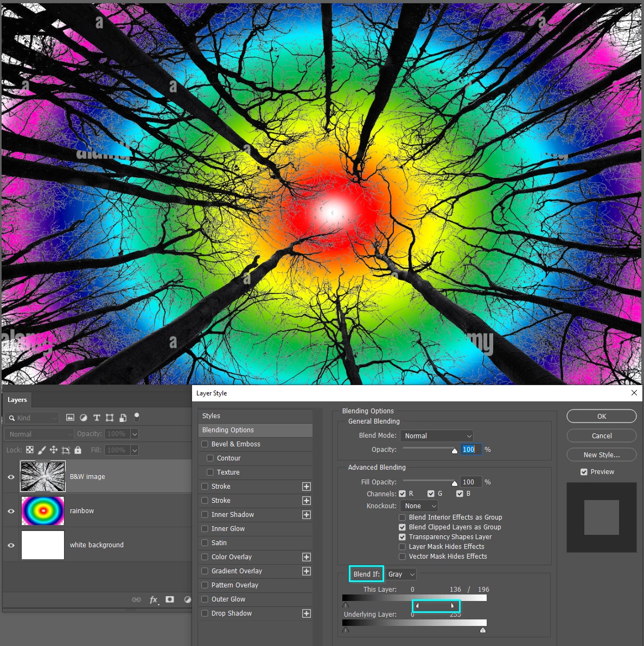Click the Cancel button
Screen dimensions: 644x646
click(602, 436)
